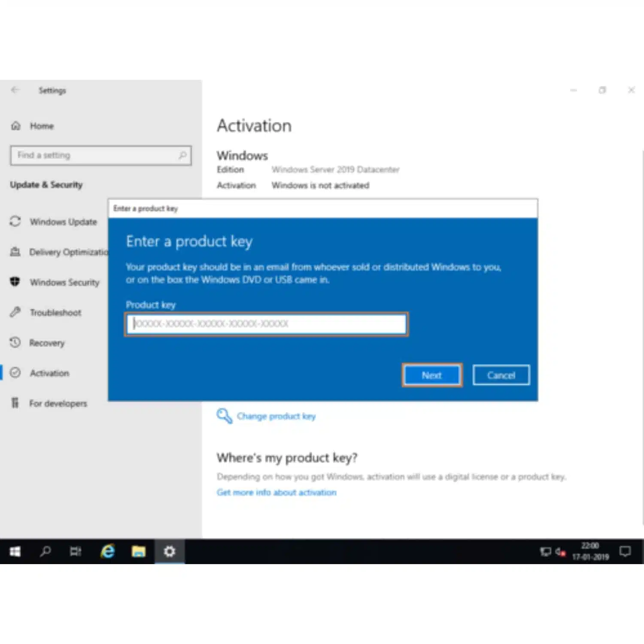644x644 pixels.
Task: Open Get more info about activation link
Action: pyautogui.click(x=276, y=492)
